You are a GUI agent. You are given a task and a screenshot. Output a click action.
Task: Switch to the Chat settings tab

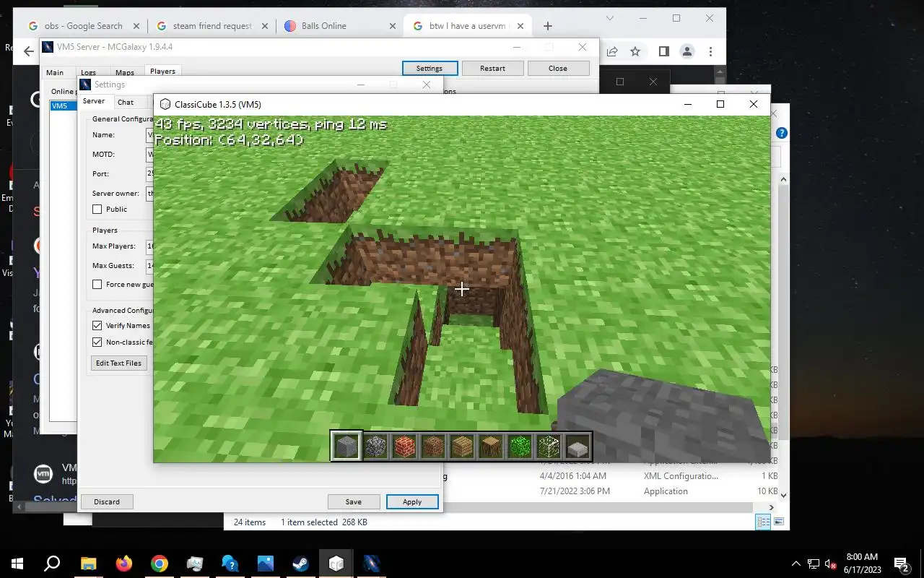pyautogui.click(x=126, y=103)
